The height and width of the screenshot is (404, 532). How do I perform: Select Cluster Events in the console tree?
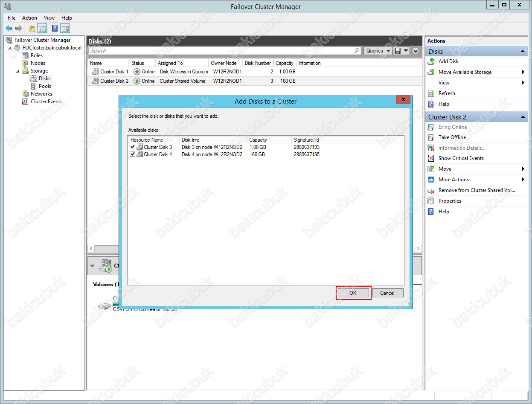click(x=47, y=102)
